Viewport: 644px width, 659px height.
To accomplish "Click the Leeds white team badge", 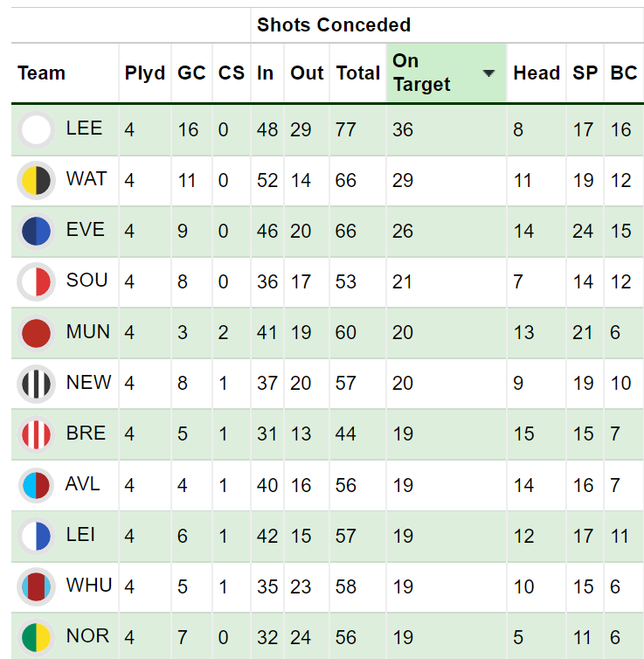I will click(36, 130).
